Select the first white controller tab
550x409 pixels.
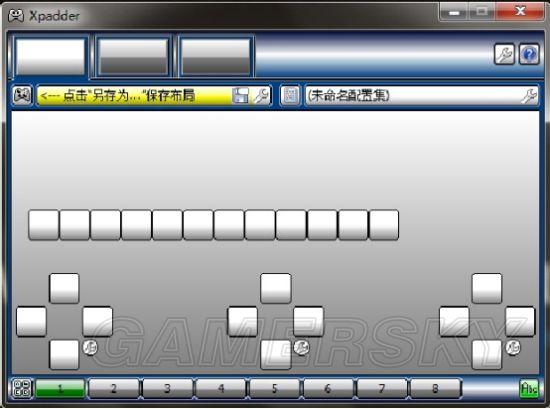[50, 57]
